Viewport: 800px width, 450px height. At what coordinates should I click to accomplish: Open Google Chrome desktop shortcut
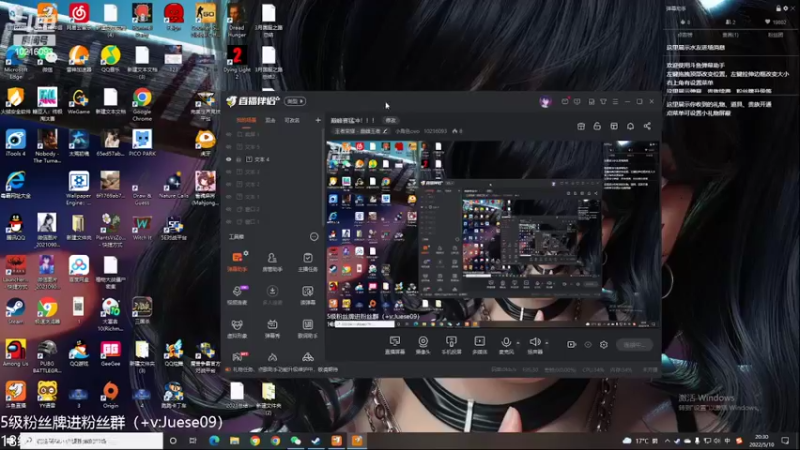coord(142,104)
